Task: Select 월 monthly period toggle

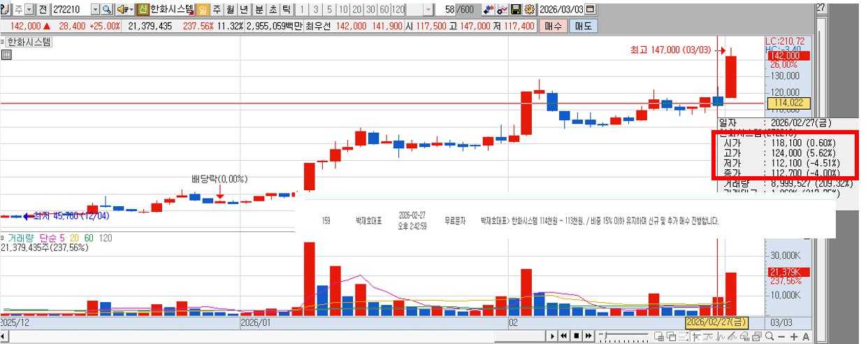Action: pos(230,10)
